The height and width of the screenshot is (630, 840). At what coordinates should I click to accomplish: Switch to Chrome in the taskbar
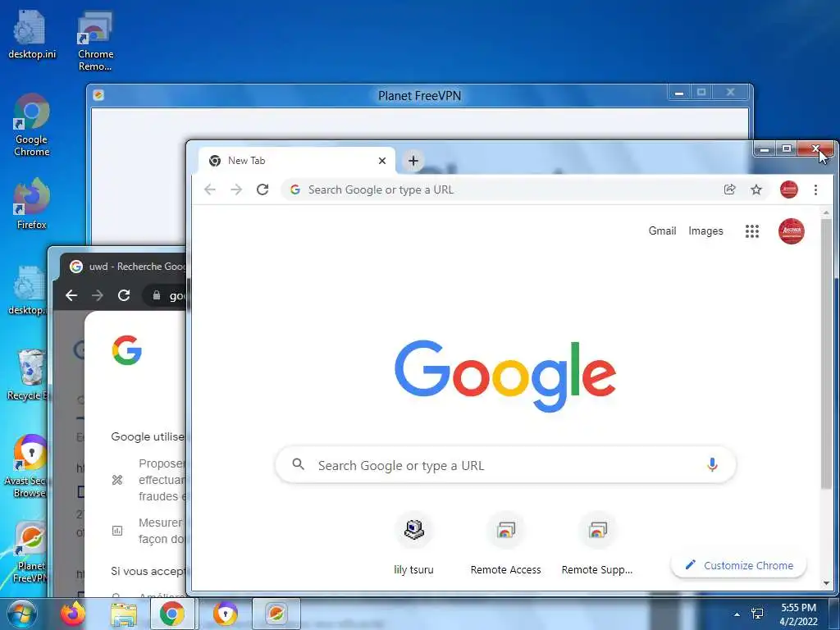172,614
